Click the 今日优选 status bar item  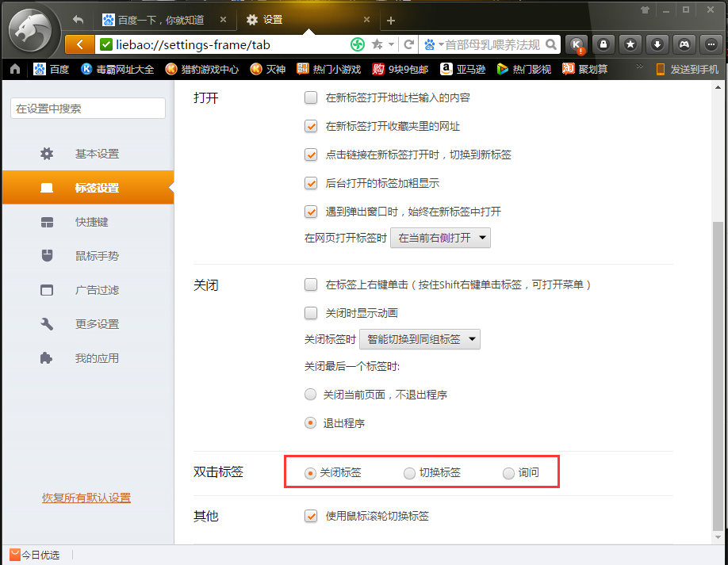tap(36, 555)
